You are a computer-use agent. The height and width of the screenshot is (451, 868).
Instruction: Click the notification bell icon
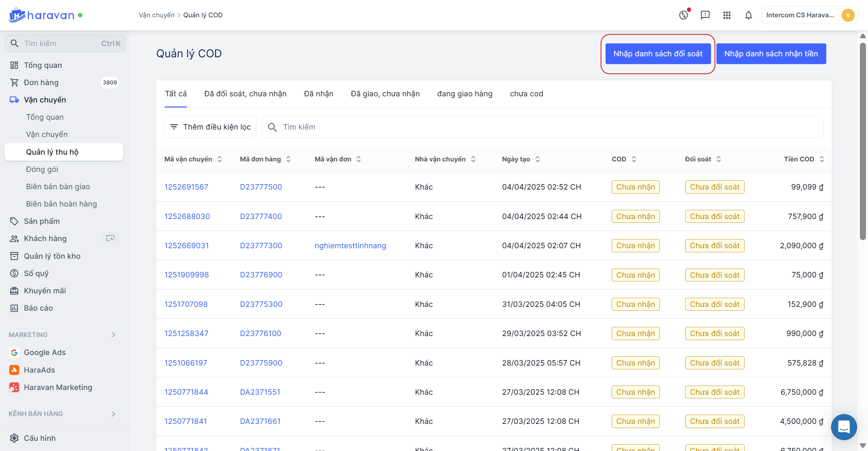point(748,15)
